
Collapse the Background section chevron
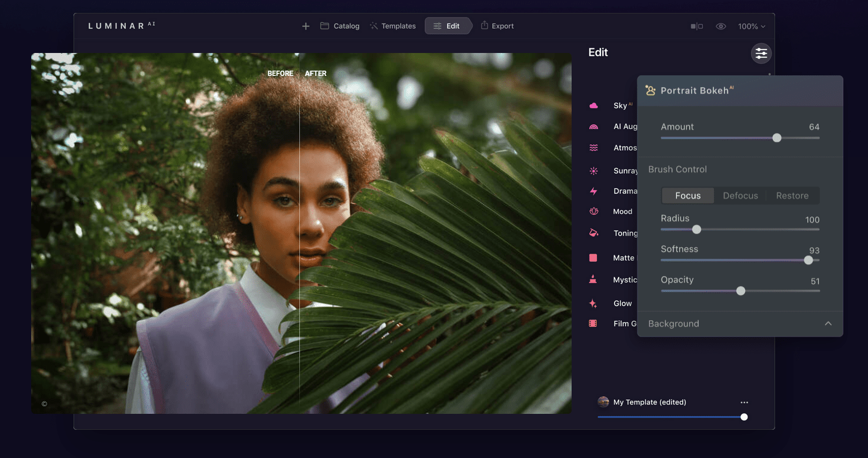(828, 324)
